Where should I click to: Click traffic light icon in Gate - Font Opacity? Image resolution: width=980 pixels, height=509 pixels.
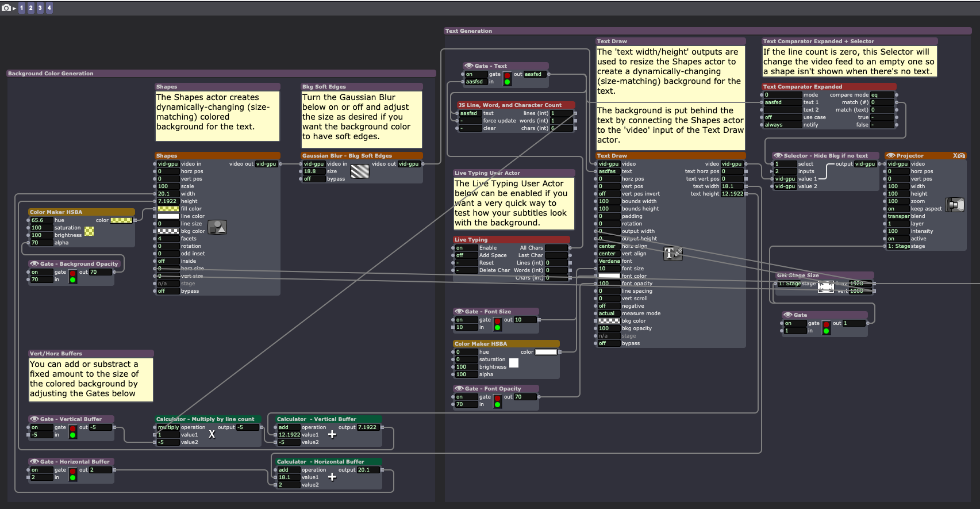[497, 401]
